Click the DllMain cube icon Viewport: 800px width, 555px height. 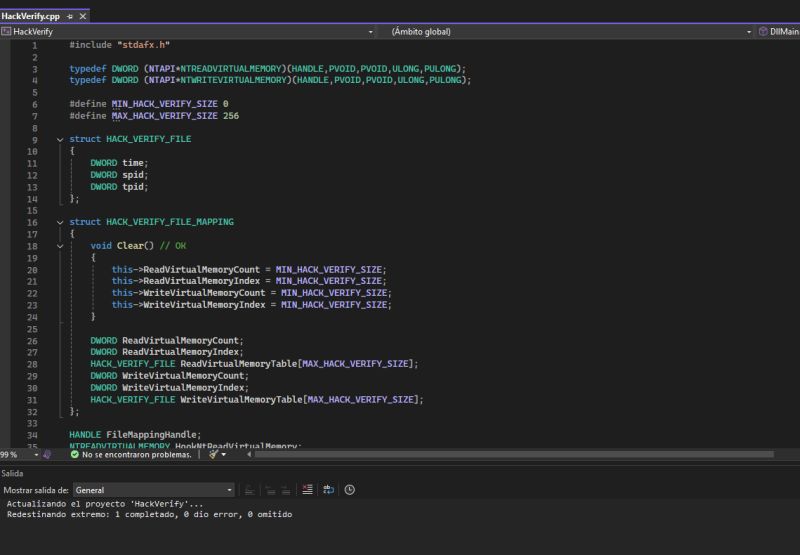[x=763, y=32]
